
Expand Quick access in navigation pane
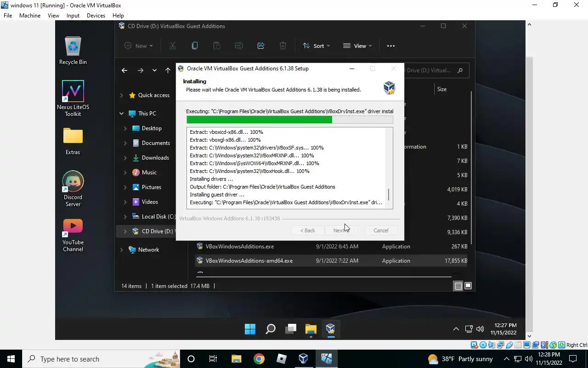point(121,95)
